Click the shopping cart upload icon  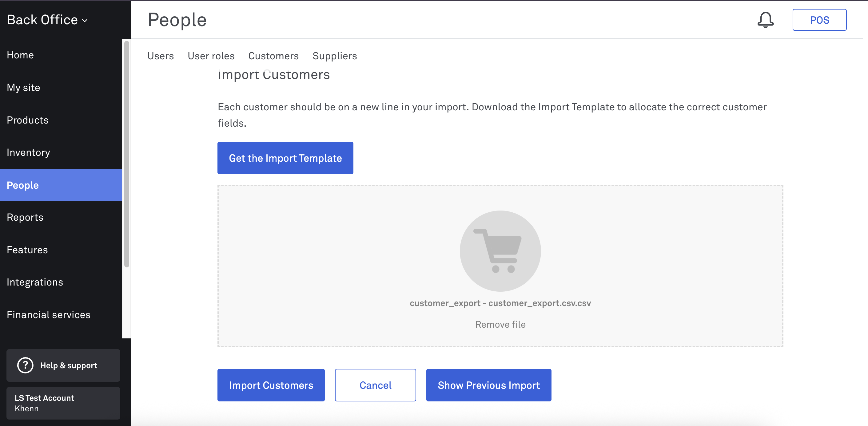(x=500, y=251)
